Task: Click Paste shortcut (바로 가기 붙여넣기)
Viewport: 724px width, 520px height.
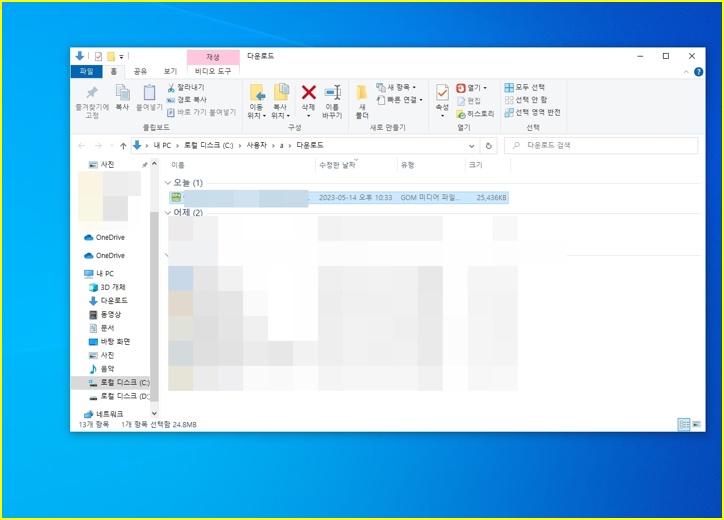Action: point(201,112)
